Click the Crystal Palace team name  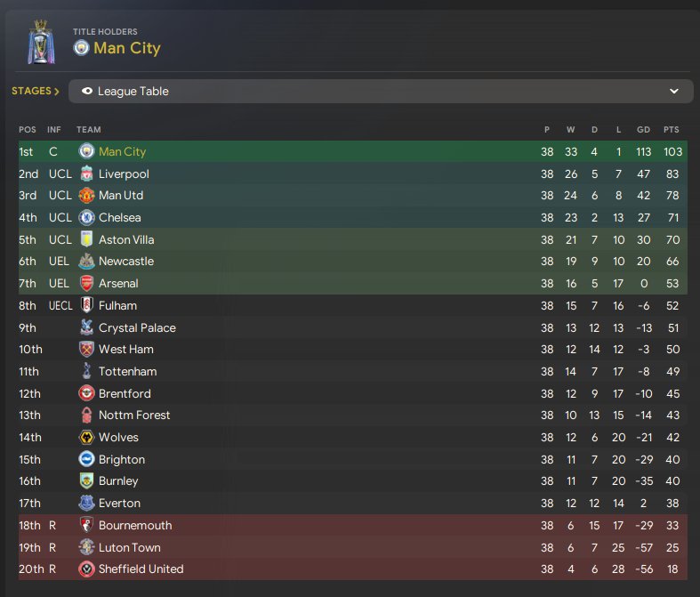tap(137, 327)
